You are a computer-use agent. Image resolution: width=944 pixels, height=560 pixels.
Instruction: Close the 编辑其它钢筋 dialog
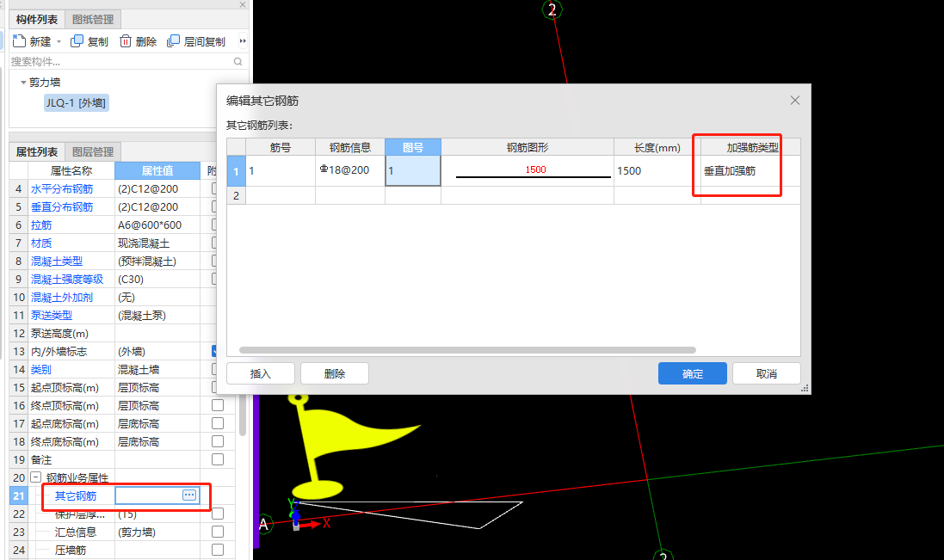coord(794,101)
